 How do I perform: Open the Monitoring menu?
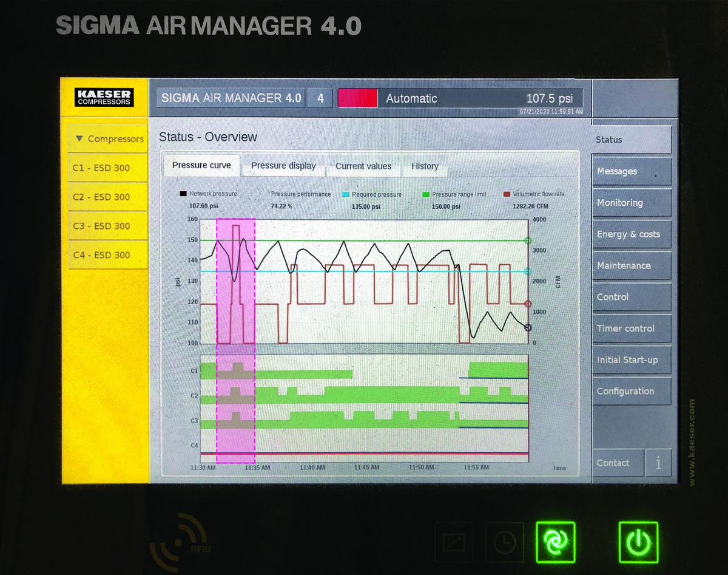point(632,203)
